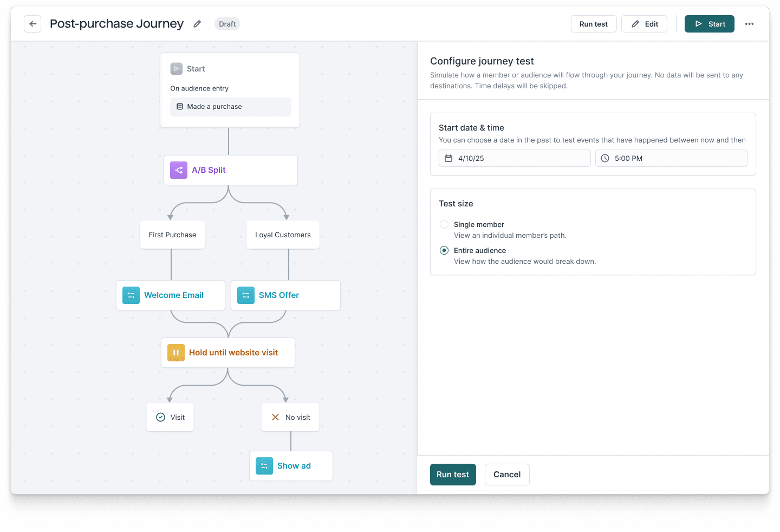Select the A/B Split branch icon

tap(178, 170)
